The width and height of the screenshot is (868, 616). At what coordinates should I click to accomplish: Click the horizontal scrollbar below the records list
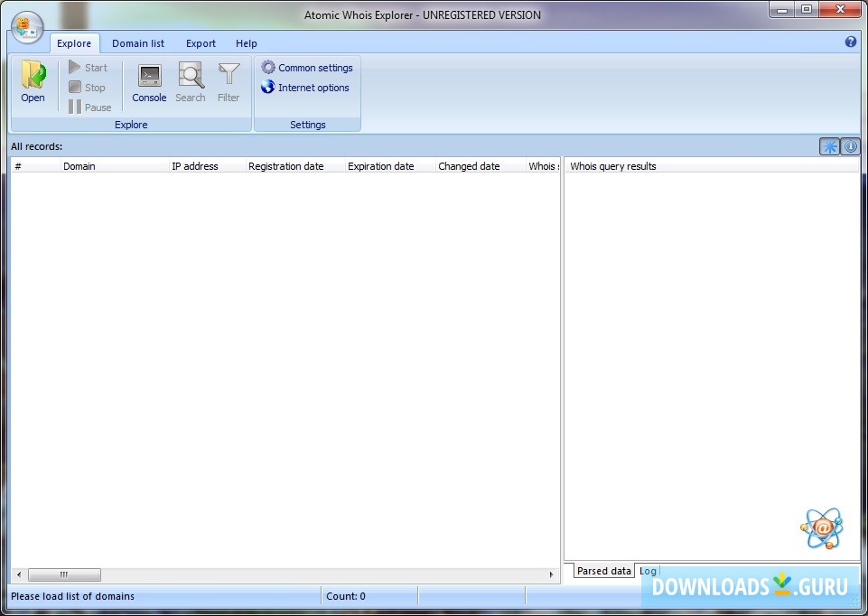63,574
